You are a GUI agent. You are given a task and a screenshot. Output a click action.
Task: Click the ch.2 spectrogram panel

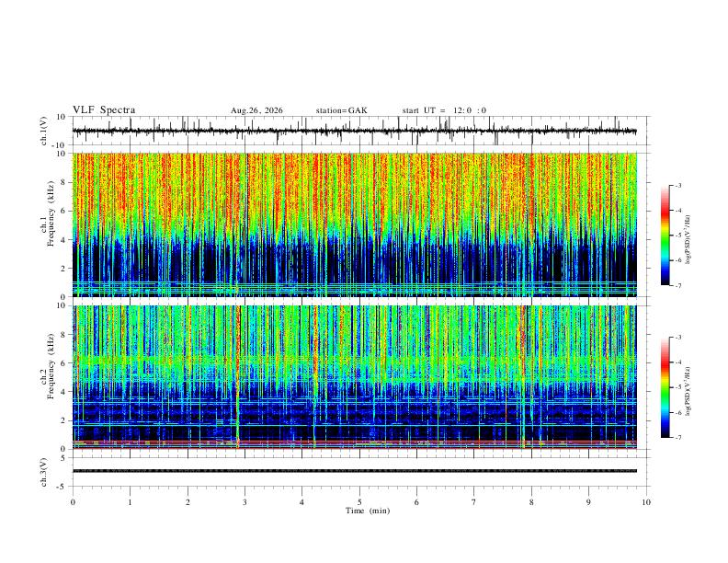click(x=354, y=377)
